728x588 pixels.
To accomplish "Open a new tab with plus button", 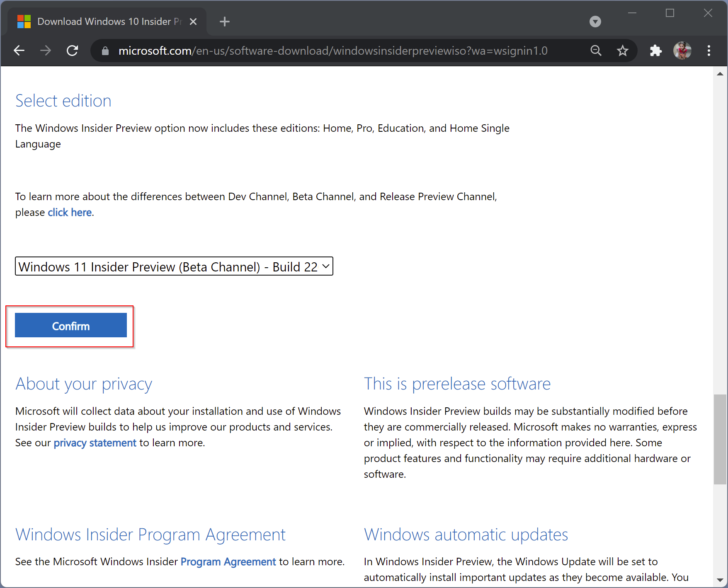I will [225, 22].
